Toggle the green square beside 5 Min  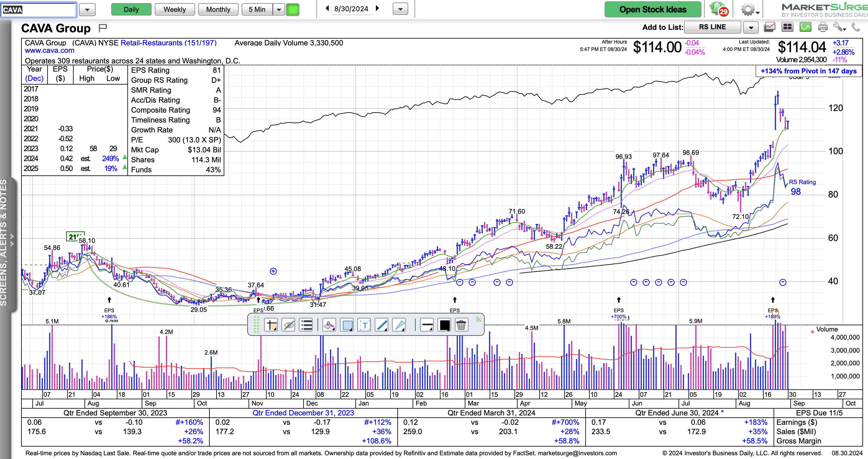292,9
